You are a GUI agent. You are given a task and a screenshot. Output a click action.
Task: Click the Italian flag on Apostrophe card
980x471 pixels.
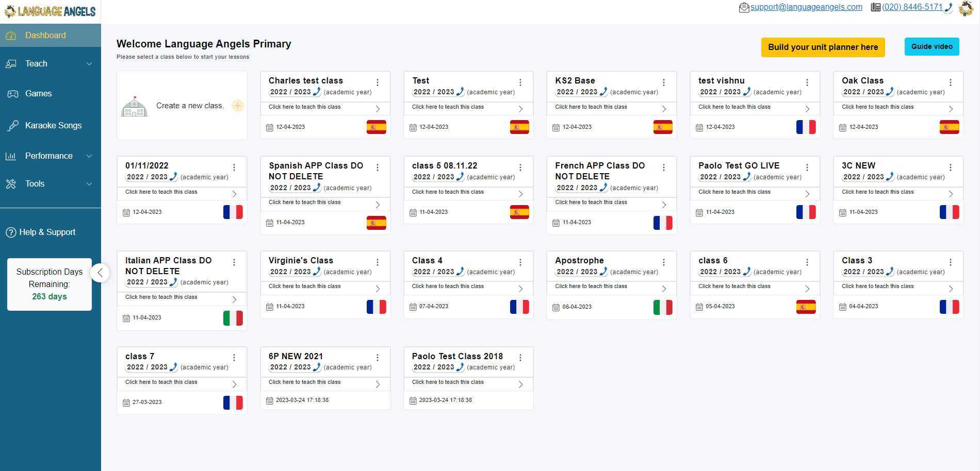[x=662, y=307]
